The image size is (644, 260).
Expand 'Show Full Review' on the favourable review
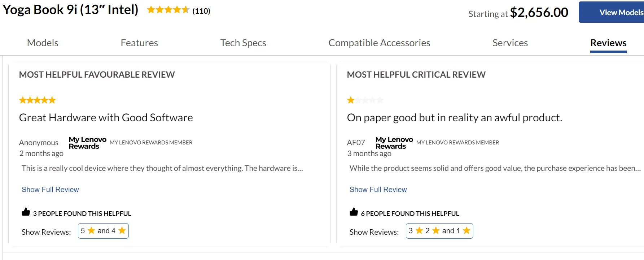pos(50,189)
